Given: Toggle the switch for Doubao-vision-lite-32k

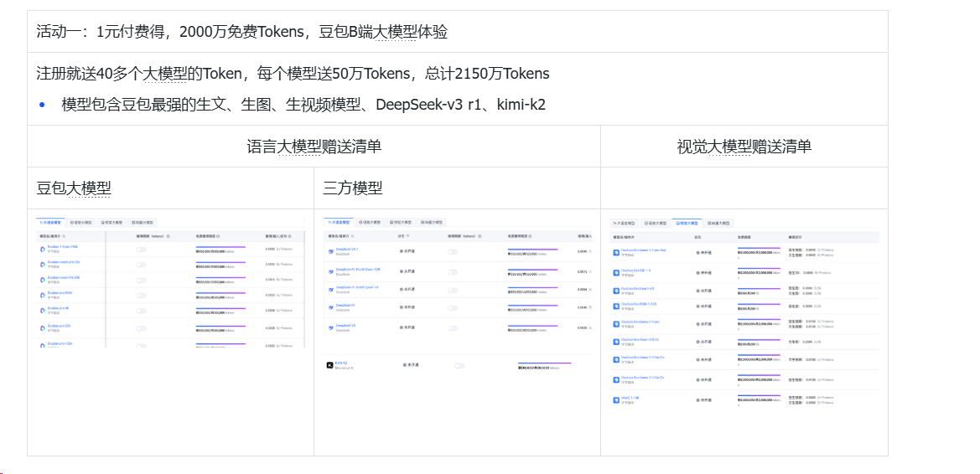Looking at the screenshot, I should point(141,281).
